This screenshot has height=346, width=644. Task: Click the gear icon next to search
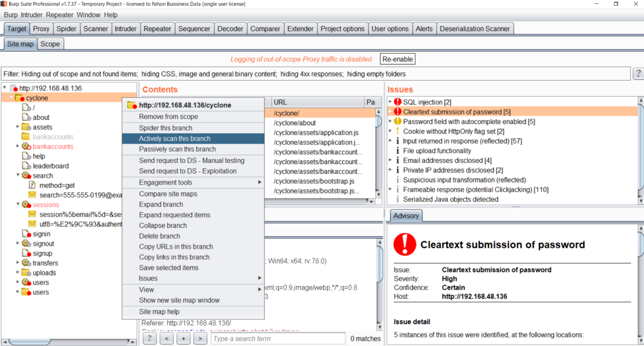(x=26, y=176)
